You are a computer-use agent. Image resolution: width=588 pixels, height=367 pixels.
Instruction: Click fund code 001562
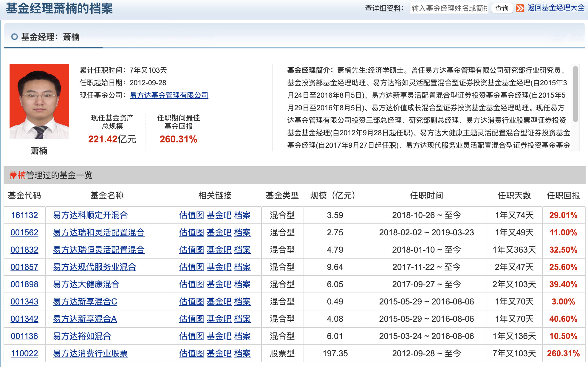coord(24,232)
